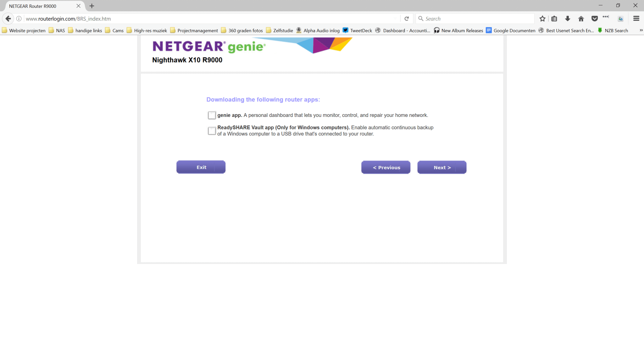Minimize the Firefox window
644x347 pixels.
click(601, 5)
